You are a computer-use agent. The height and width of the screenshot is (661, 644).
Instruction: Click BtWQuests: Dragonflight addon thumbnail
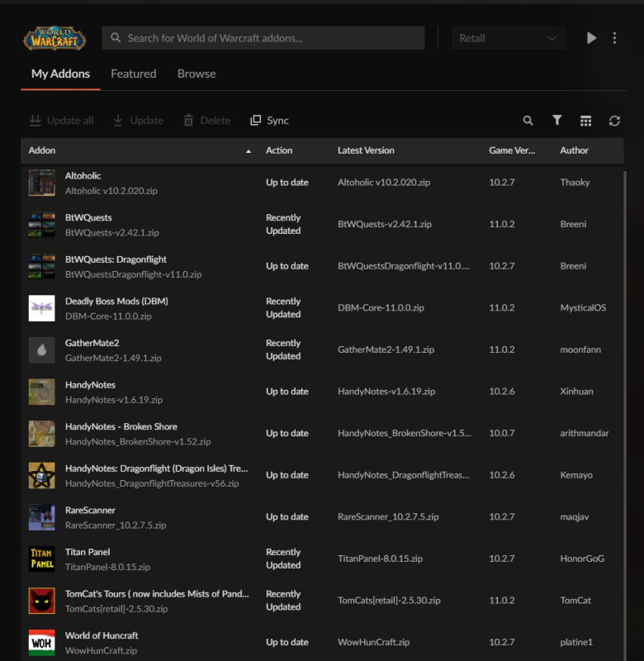[42, 266]
